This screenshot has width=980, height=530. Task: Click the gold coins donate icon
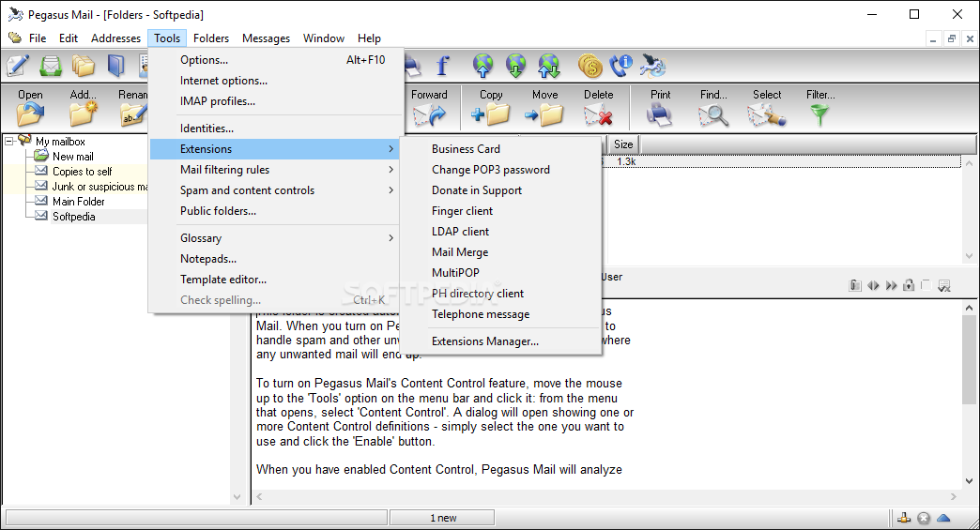(x=590, y=66)
